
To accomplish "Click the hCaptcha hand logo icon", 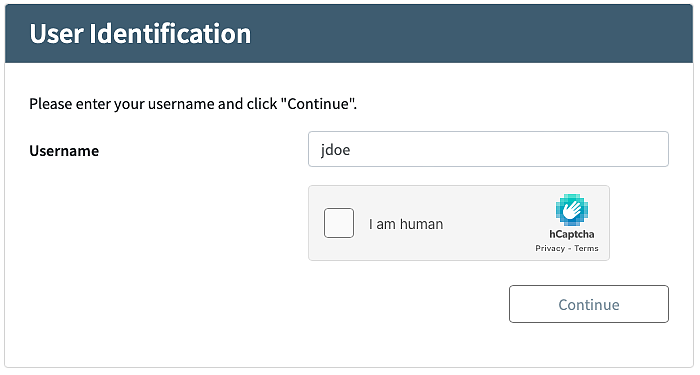I will coord(571,210).
